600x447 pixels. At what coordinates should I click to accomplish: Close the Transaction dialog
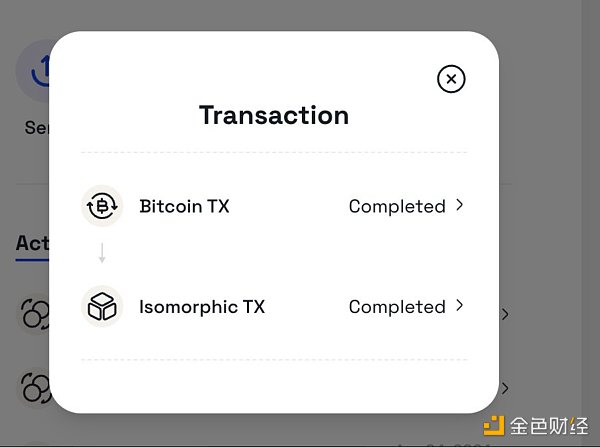(451, 79)
